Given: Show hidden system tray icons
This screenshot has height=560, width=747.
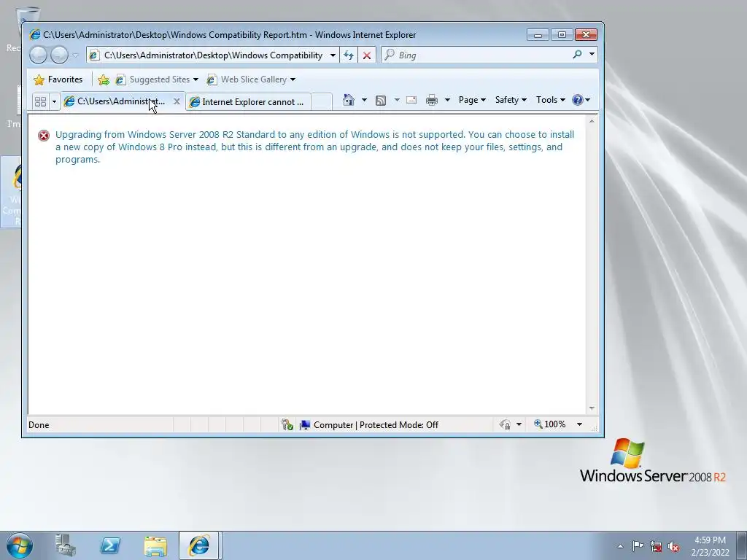Looking at the screenshot, I should coord(620,546).
